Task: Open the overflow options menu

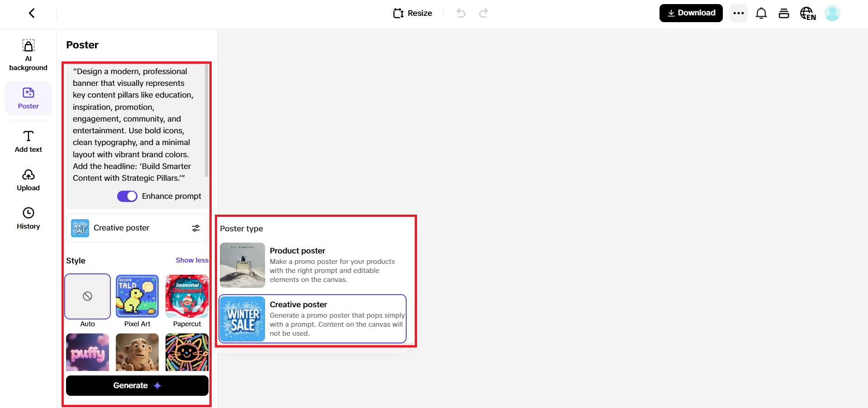Action: [738, 13]
